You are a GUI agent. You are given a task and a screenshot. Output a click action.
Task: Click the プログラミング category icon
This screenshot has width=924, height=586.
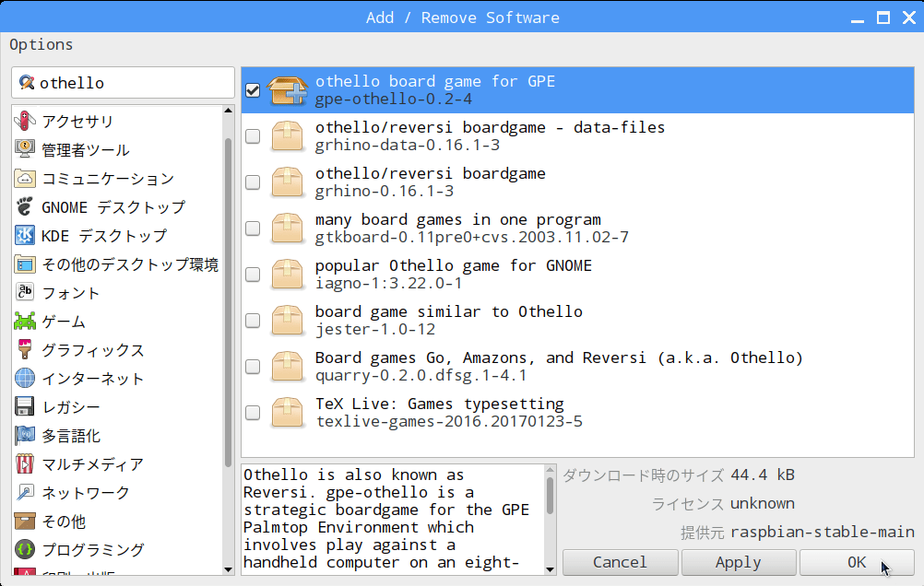pos(25,549)
